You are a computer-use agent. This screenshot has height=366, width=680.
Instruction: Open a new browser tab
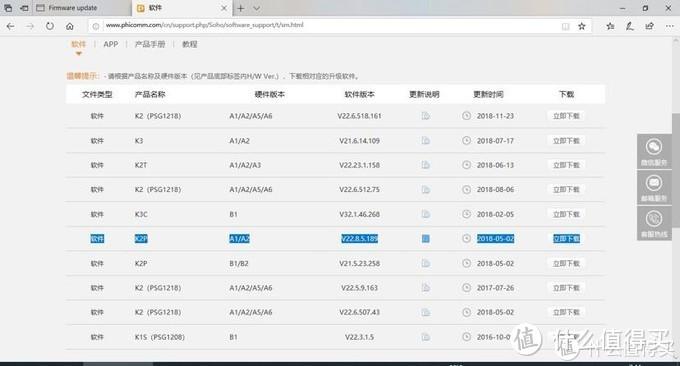coord(241,8)
